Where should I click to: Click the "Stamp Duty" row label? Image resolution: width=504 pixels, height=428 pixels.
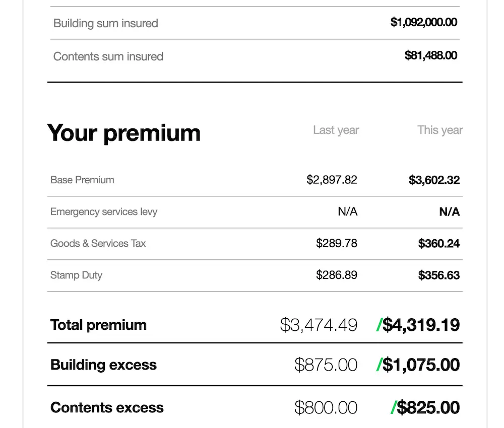pyautogui.click(x=76, y=275)
